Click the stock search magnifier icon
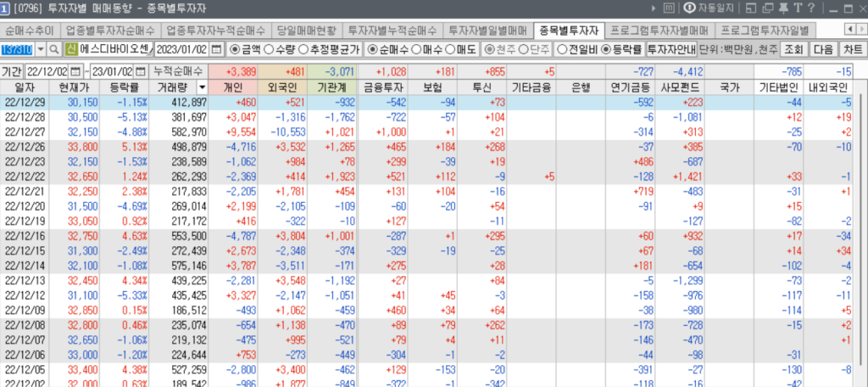 (54, 49)
